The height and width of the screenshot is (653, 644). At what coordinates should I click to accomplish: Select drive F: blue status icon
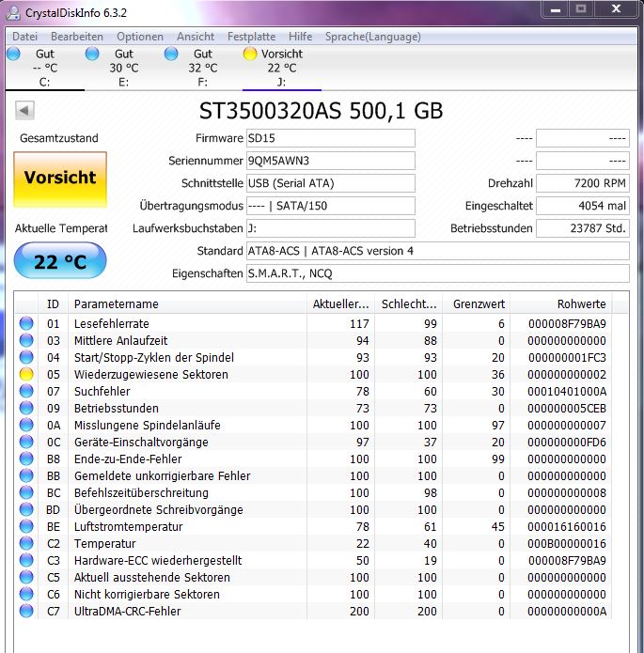171,54
